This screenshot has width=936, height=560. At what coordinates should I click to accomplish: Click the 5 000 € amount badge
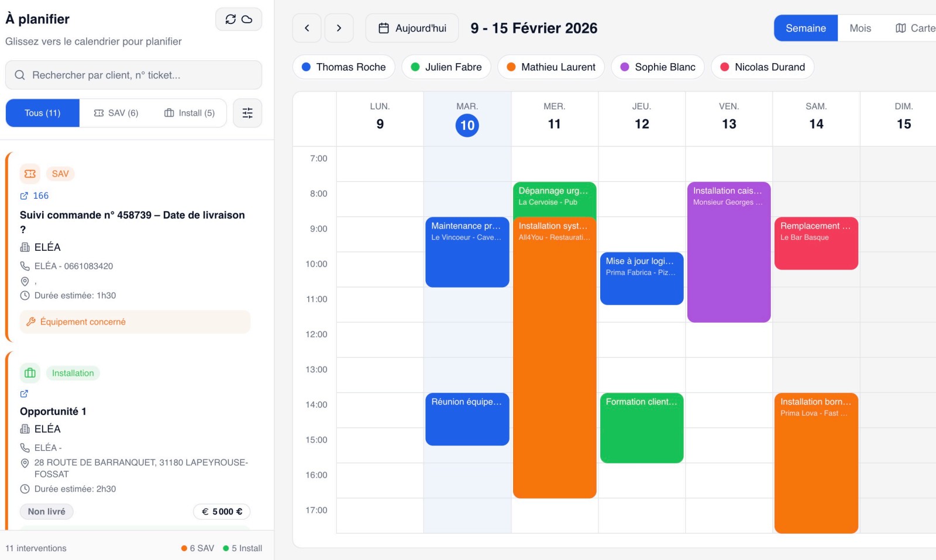(222, 511)
